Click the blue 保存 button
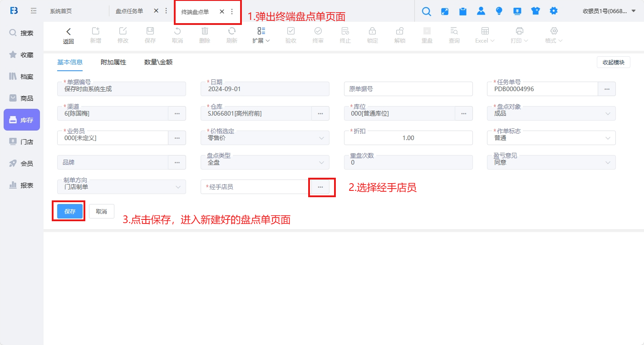 (70, 212)
